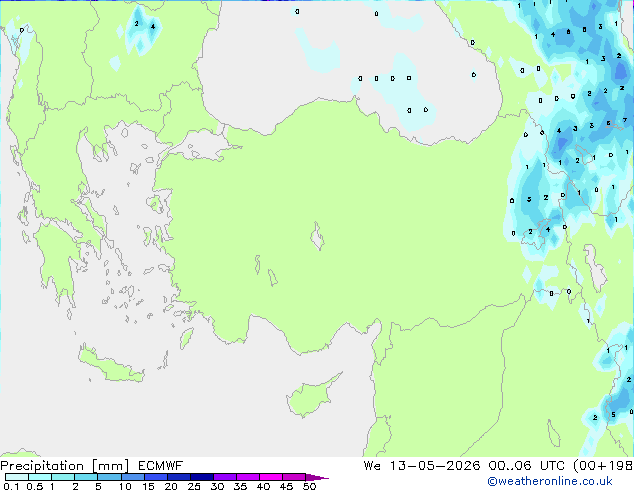Viewport: 634px width, 490px height.
Task: Click the 30–35 mm purple legend box
Action: pyautogui.click(x=224, y=477)
